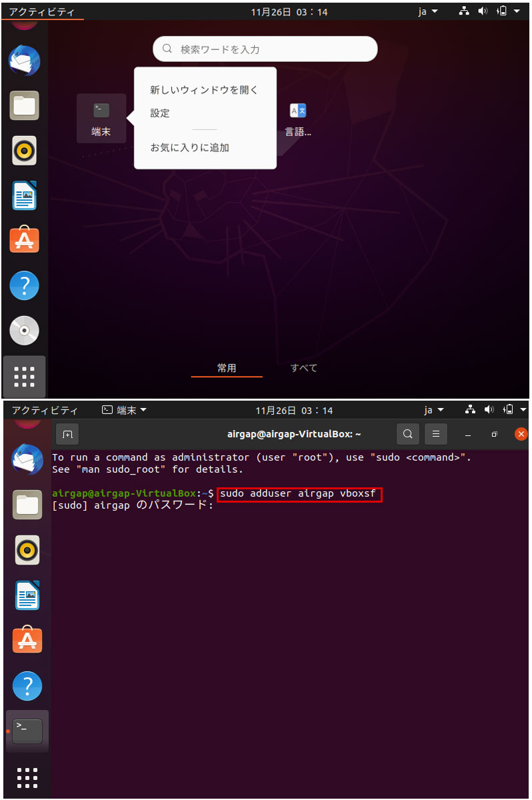Click the network icon in the terminal screen top bar
This screenshot has height=800, width=532.
pyautogui.click(x=470, y=409)
